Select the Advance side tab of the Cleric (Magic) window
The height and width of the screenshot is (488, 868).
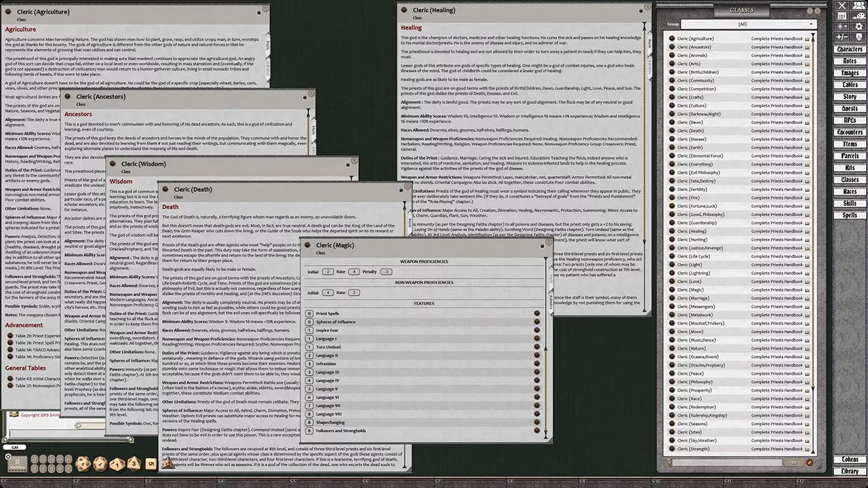(x=551, y=302)
